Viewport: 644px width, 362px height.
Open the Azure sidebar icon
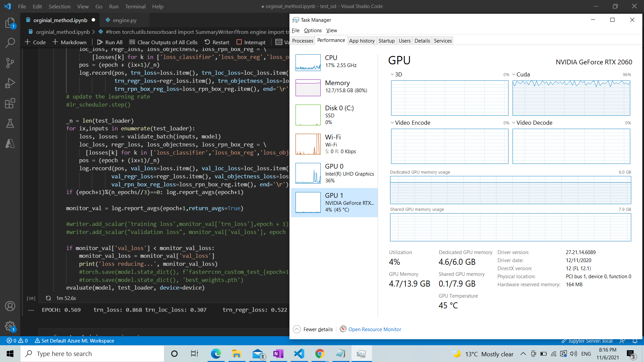tap(10, 143)
